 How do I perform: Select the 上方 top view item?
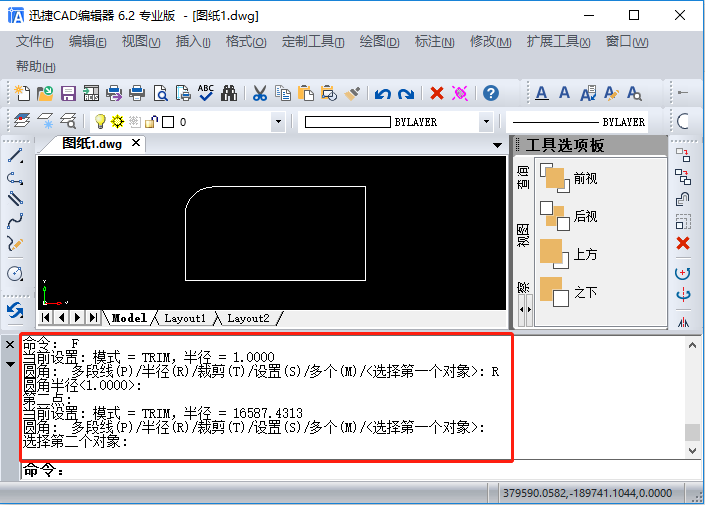(569, 254)
